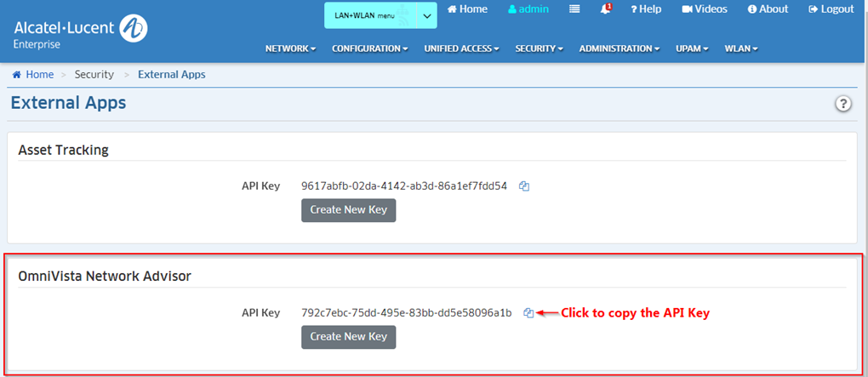Open the ADMINISTRATION menu
The width and height of the screenshot is (868, 377).
click(x=619, y=49)
